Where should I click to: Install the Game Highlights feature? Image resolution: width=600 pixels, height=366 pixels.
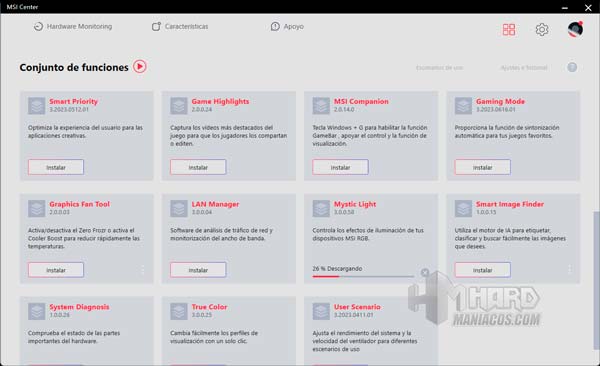click(198, 167)
